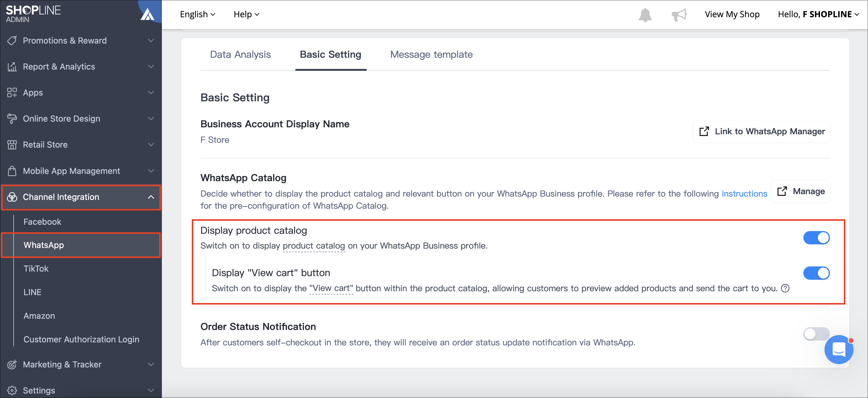Switch to the Data Analysis tab
Screen dimensions: 868x398
pyautogui.click(x=240, y=54)
